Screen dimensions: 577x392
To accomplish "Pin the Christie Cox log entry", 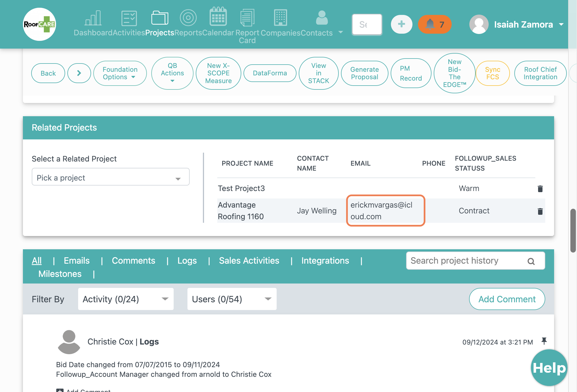I will [544, 341].
